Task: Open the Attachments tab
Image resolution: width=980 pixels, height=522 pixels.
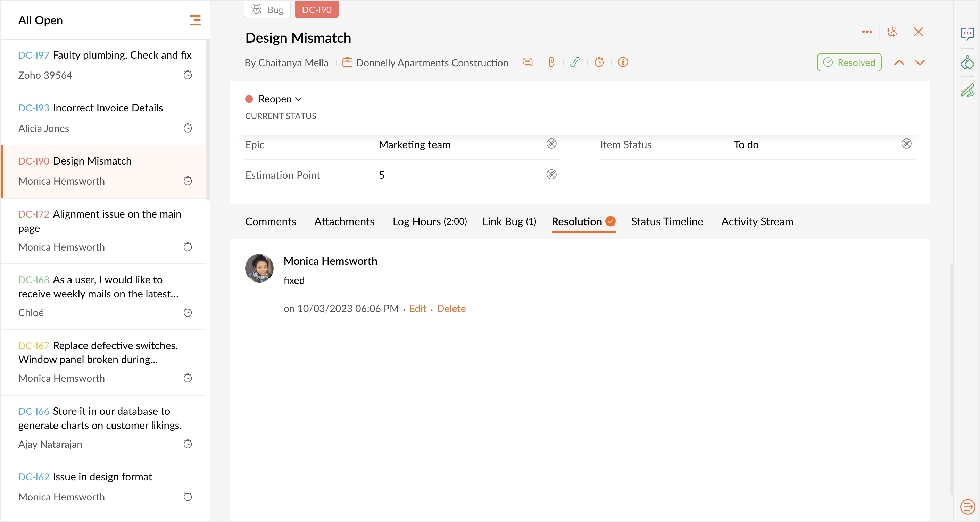Action: [x=344, y=222]
